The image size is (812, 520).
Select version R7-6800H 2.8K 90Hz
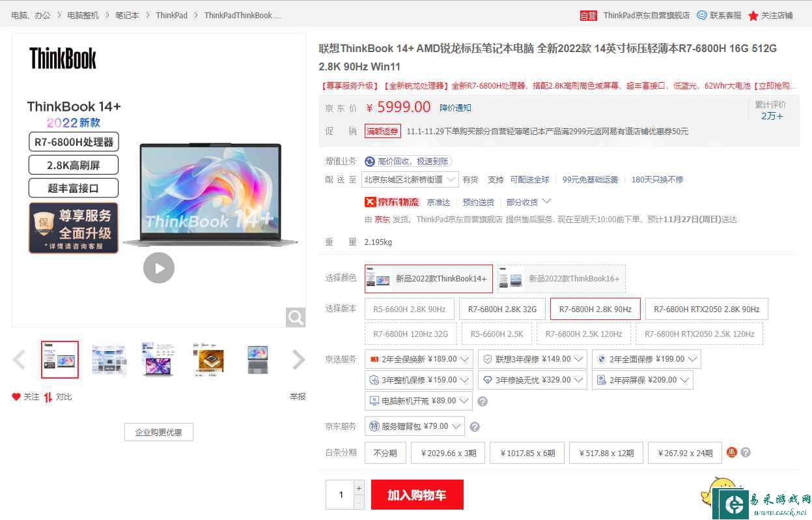point(595,309)
